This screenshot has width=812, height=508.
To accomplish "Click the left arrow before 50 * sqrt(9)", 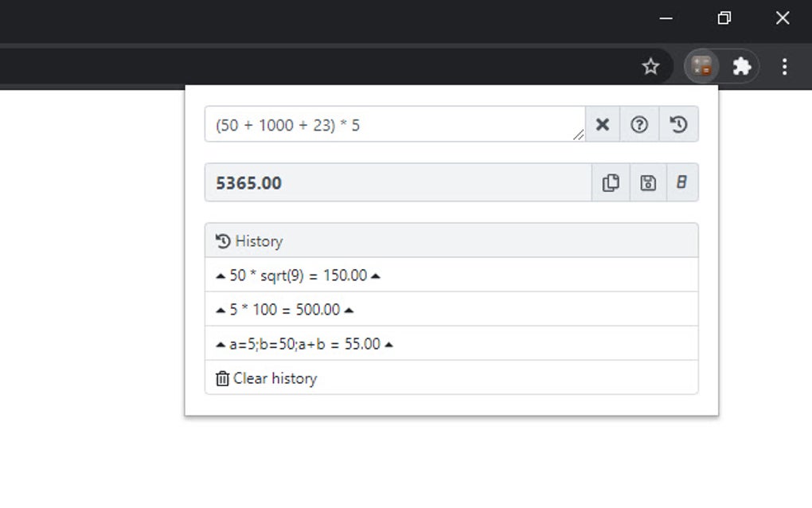I will (221, 276).
